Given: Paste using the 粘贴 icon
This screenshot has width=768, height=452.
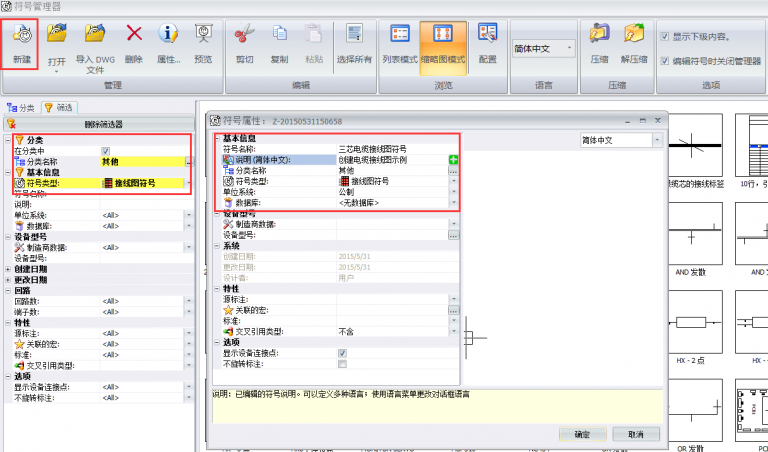Looking at the screenshot, I should pos(313,34).
